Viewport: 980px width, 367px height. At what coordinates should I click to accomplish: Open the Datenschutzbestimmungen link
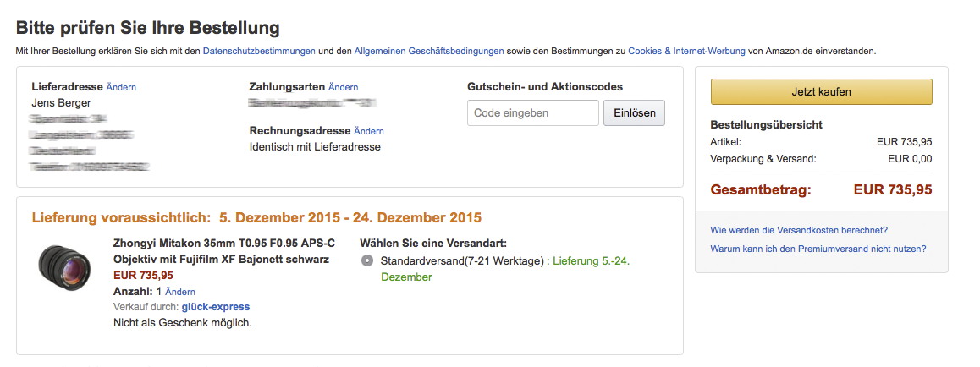pyautogui.click(x=259, y=52)
